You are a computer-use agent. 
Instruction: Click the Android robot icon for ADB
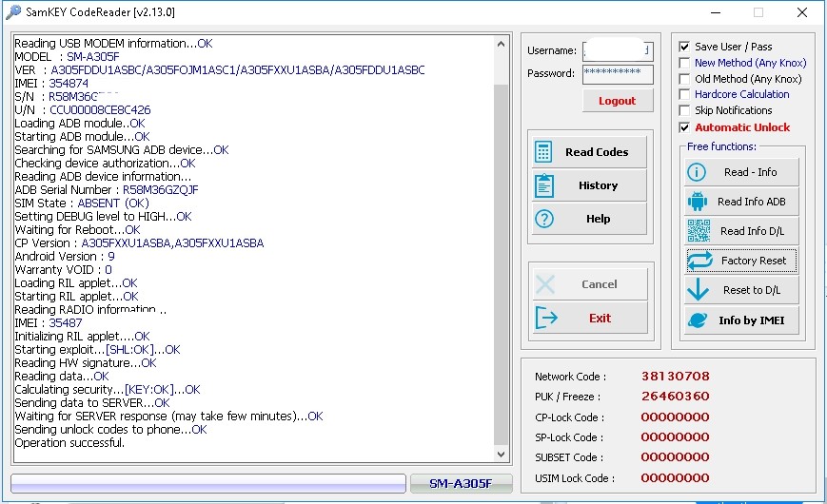[x=698, y=202]
